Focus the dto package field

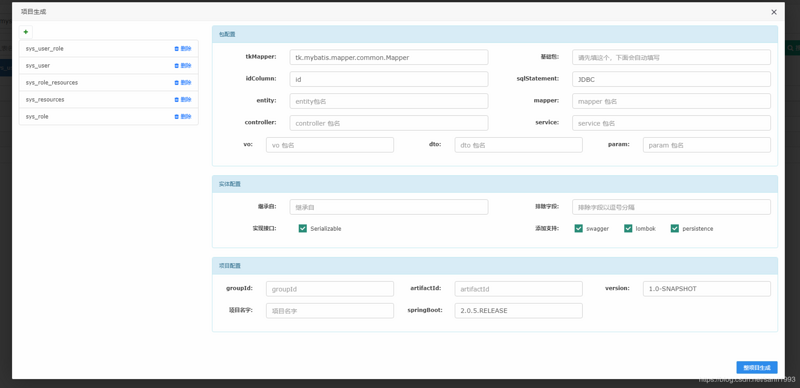point(518,145)
